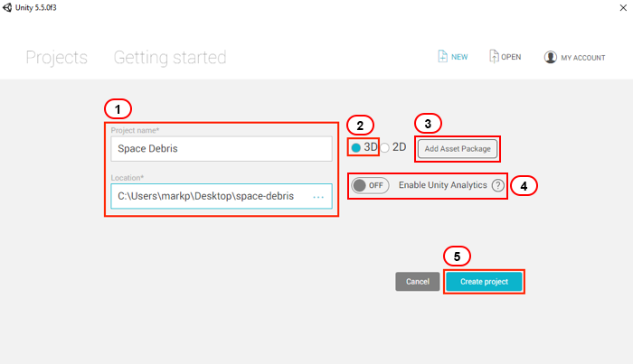Click the NEW project document icon
The width and height of the screenshot is (633, 364).
442,56
